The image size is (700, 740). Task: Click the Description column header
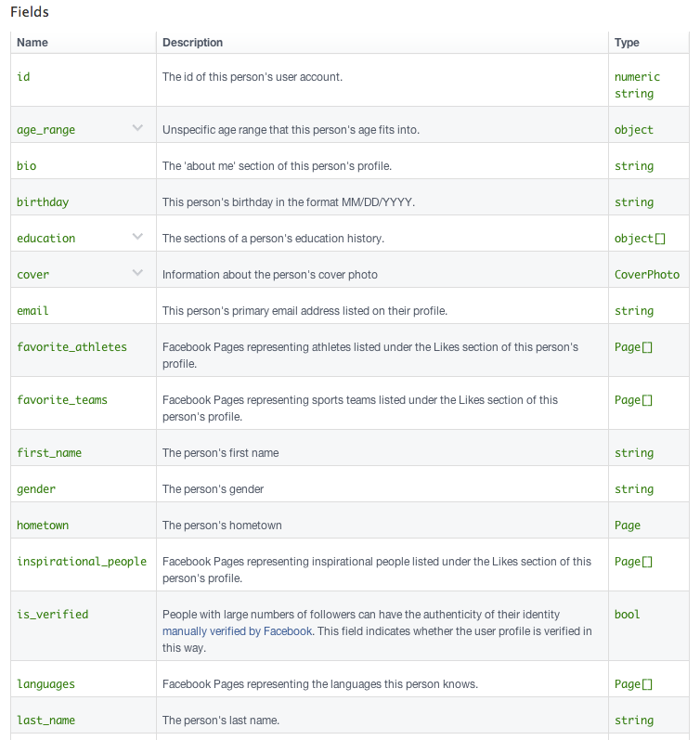(x=192, y=43)
